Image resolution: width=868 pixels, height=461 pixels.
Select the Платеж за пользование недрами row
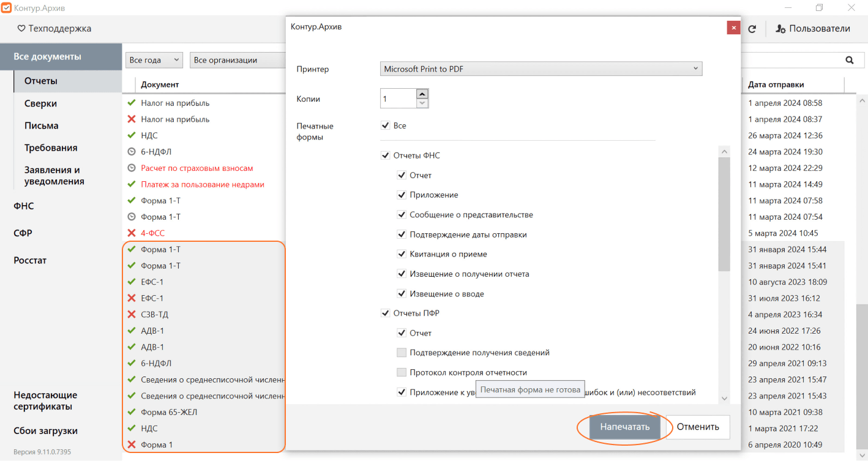[204, 184]
